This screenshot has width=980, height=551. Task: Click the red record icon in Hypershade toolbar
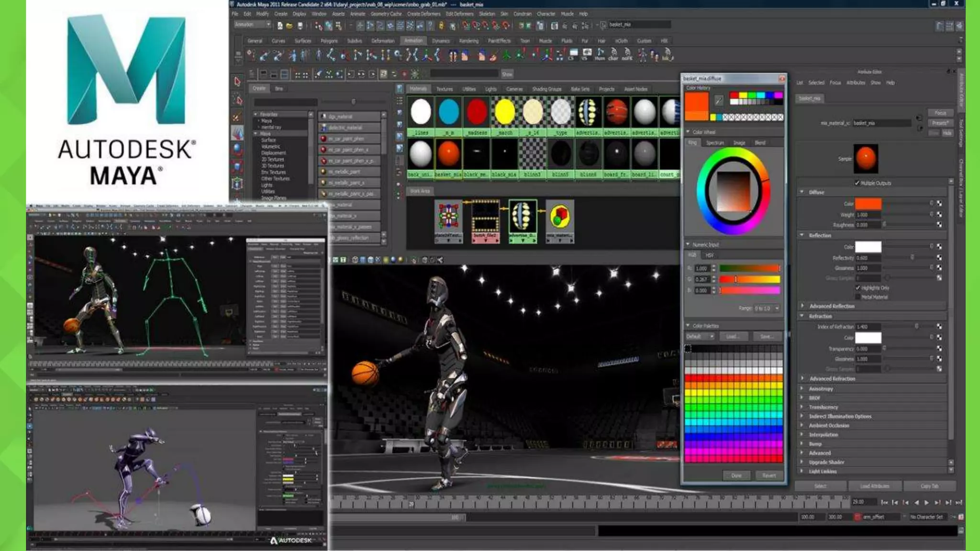[404, 74]
